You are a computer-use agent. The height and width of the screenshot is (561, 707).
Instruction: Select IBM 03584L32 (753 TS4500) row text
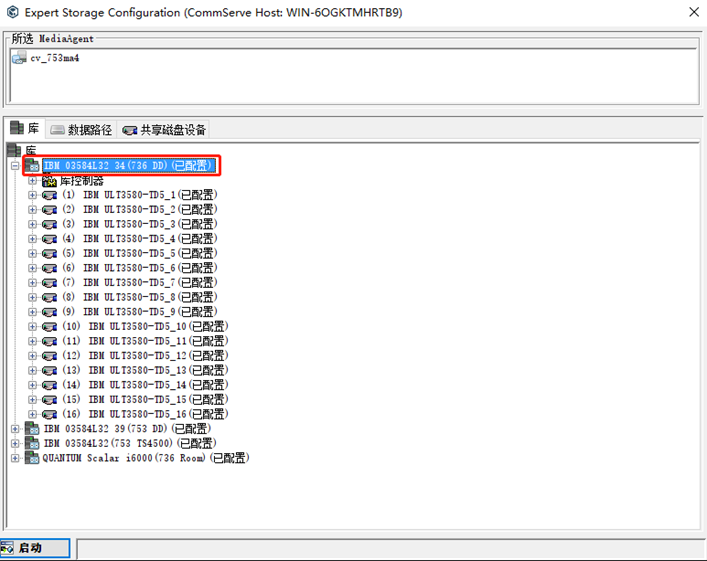pyautogui.click(x=130, y=443)
